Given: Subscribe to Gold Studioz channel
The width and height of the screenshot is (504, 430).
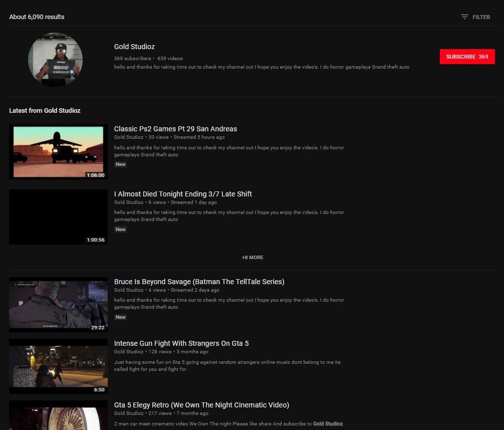Looking at the screenshot, I should coord(467,57).
